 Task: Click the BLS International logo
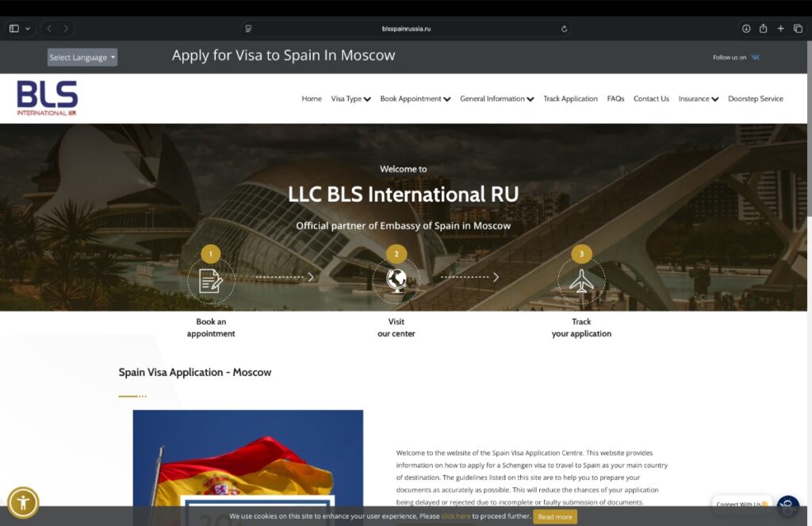click(x=47, y=98)
